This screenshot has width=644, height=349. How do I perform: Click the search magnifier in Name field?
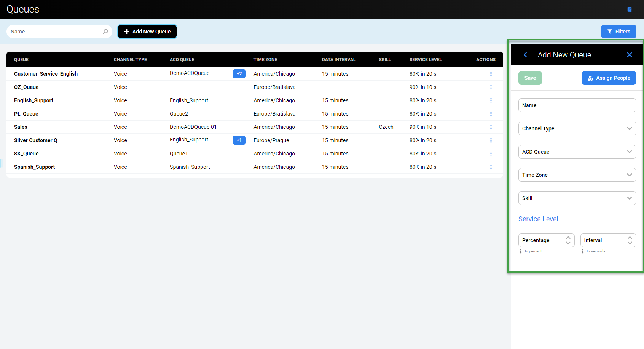tap(105, 32)
